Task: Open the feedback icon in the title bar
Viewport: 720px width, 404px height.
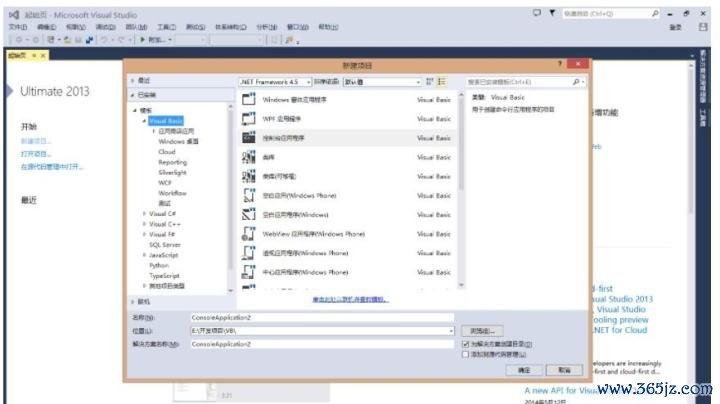Action: click(537, 13)
